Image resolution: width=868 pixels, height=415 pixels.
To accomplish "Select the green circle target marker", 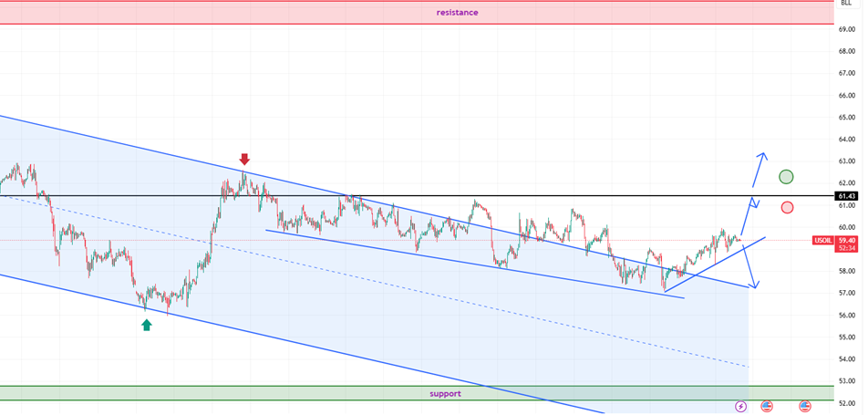I will coord(787,176).
